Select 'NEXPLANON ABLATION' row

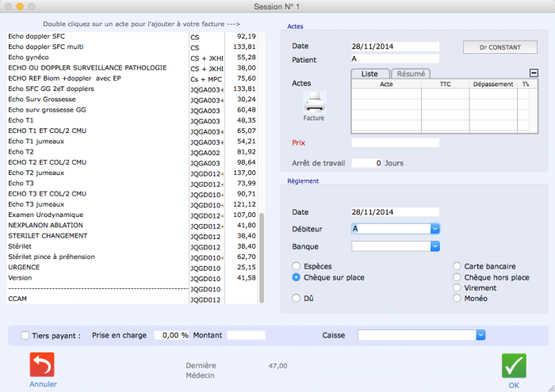[132, 226]
